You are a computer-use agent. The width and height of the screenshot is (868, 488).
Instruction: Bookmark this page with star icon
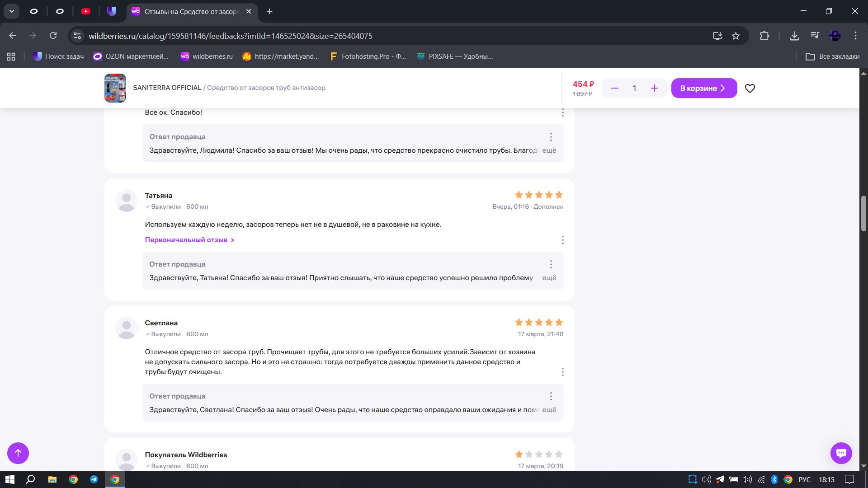pyautogui.click(x=736, y=36)
